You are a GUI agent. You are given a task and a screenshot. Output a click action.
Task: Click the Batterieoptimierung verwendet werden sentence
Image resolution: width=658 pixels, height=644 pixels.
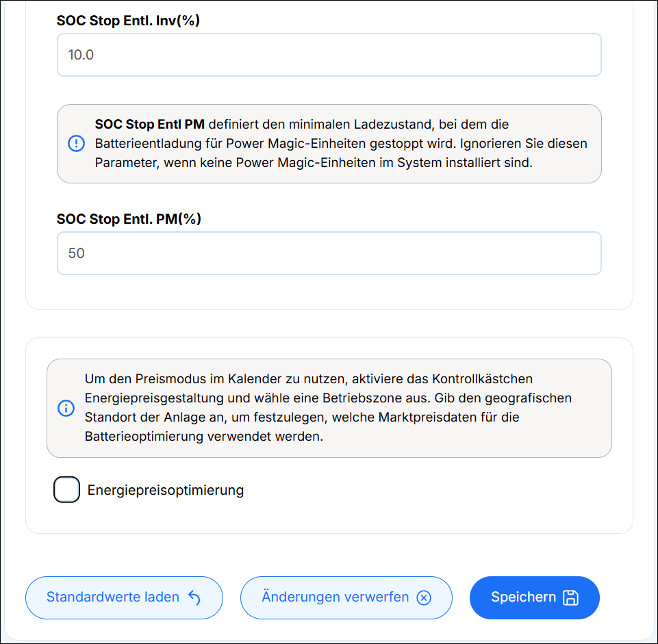click(204, 437)
